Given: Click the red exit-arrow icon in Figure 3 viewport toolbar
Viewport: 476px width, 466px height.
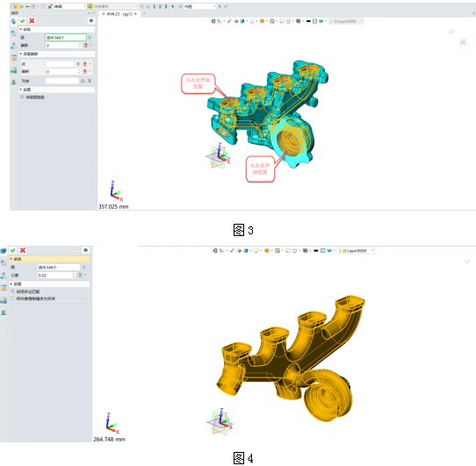Looking at the screenshot, I should click(x=213, y=21).
